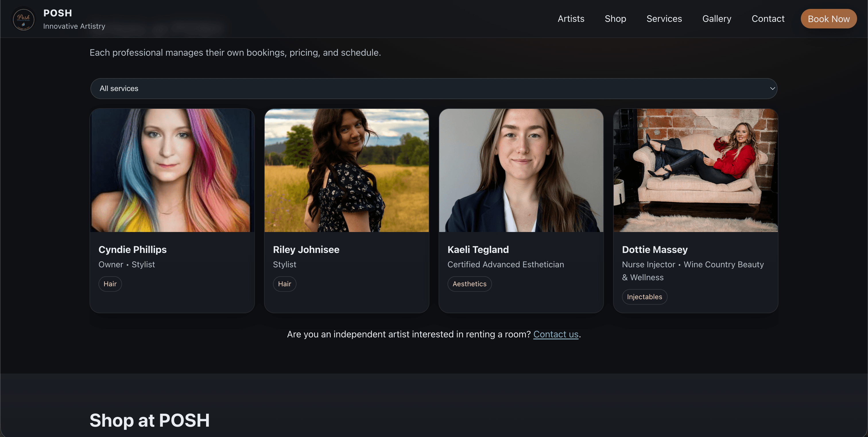This screenshot has width=868, height=437.
Task: Open Dottie Massey sofa photo
Action: [x=695, y=170]
